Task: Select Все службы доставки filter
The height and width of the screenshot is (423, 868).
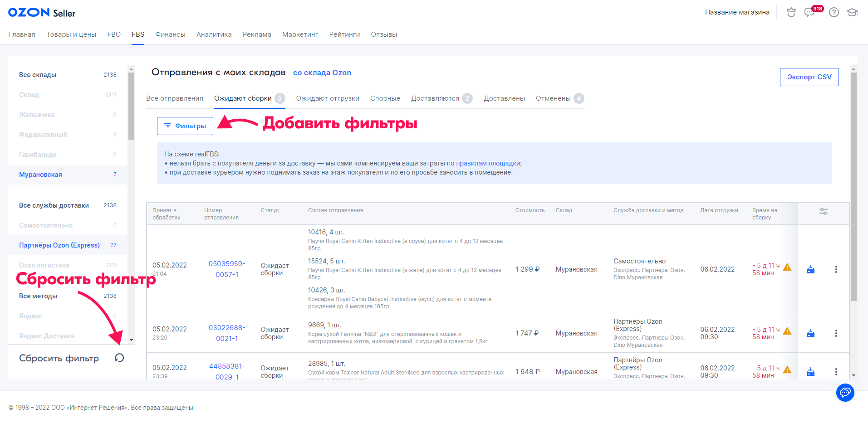Action: (68, 205)
